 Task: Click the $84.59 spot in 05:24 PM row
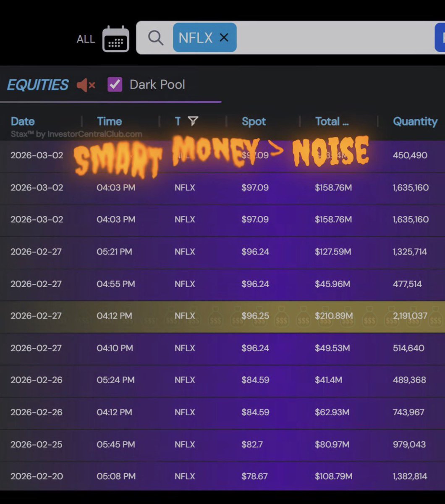coord(255,380)
